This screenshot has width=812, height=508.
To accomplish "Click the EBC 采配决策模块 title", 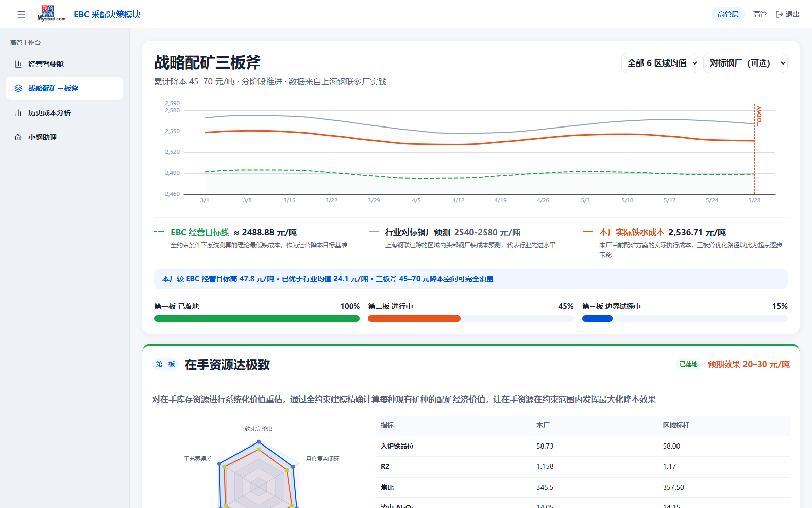I will pos(107,14).
